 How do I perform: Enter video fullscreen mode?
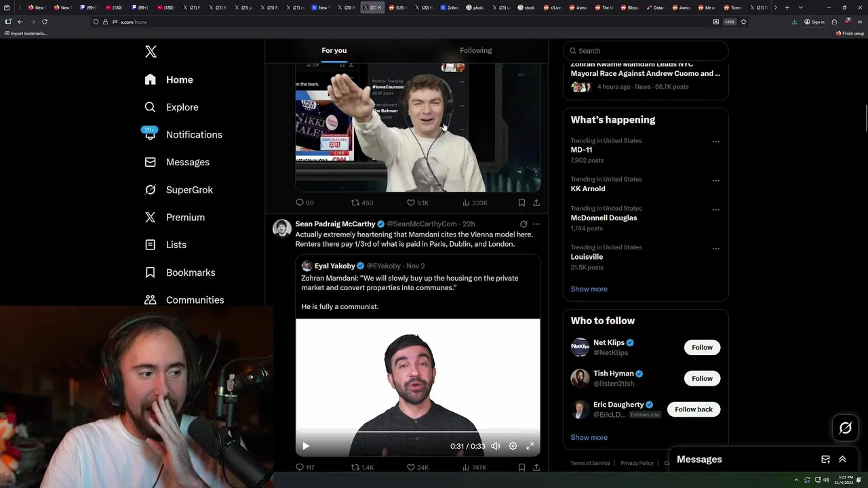530,446
